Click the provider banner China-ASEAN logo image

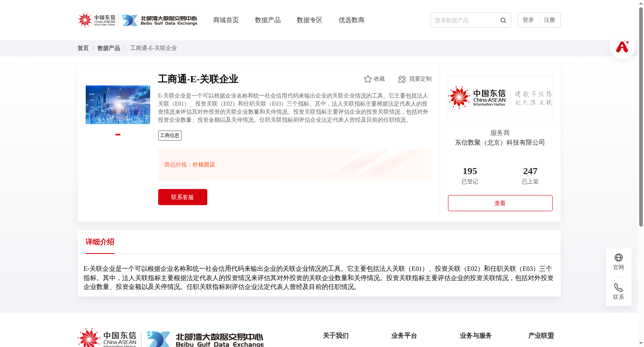coord(500,98)
